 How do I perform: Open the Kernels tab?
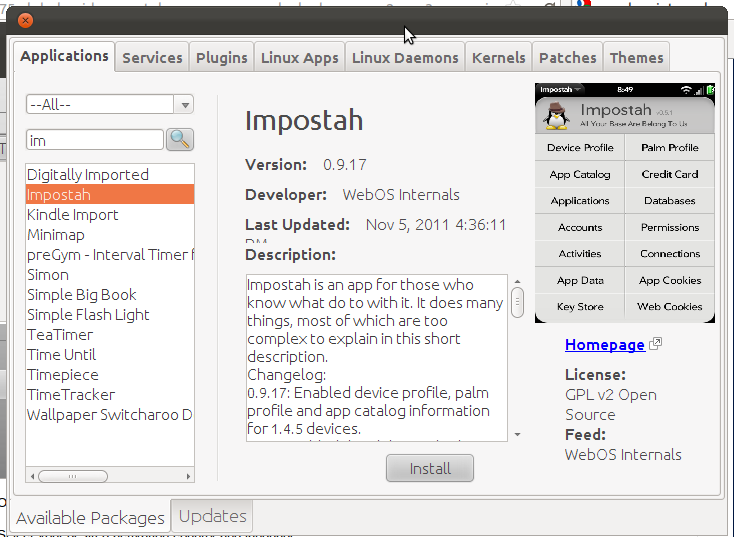pos(499,58)
